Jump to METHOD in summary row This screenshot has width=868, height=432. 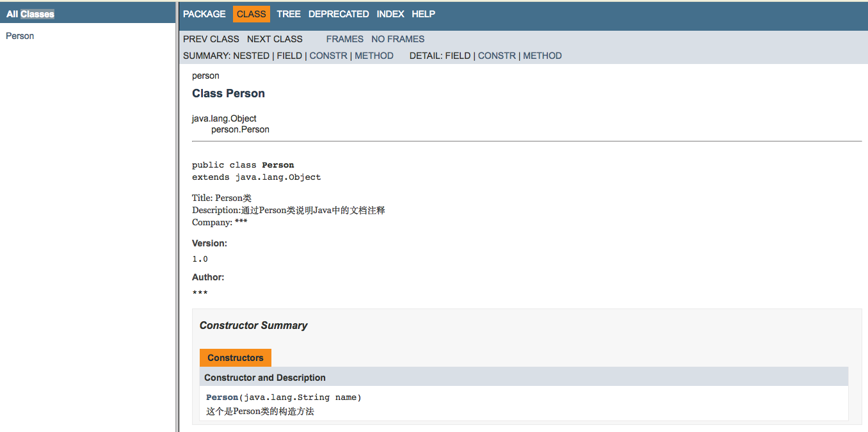point(374,56)
